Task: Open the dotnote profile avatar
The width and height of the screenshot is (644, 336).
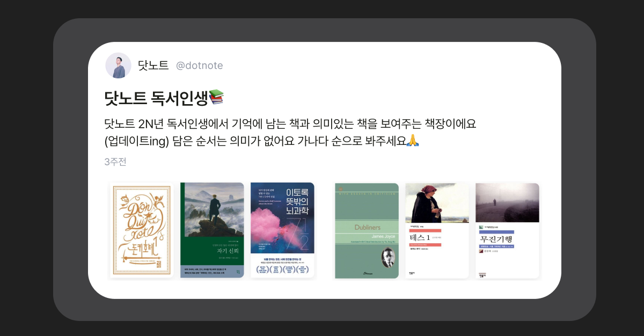Action: click(x=119, y=65)
